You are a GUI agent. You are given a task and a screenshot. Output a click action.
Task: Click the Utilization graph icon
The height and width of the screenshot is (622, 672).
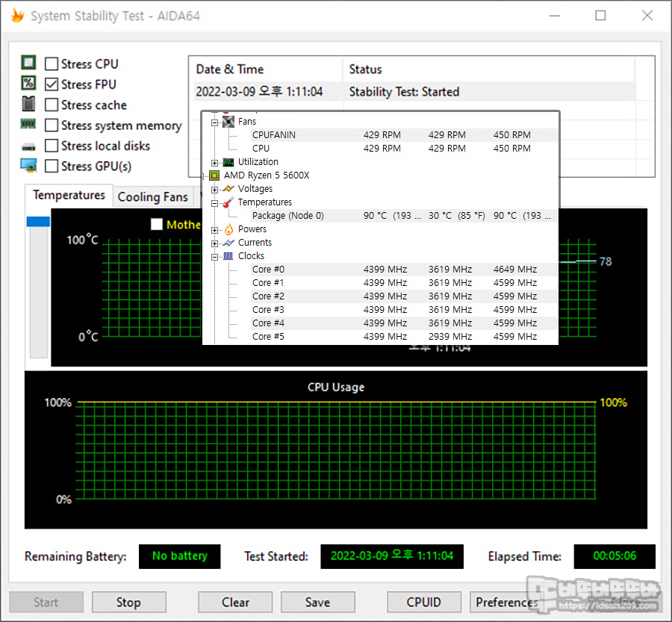228,163
